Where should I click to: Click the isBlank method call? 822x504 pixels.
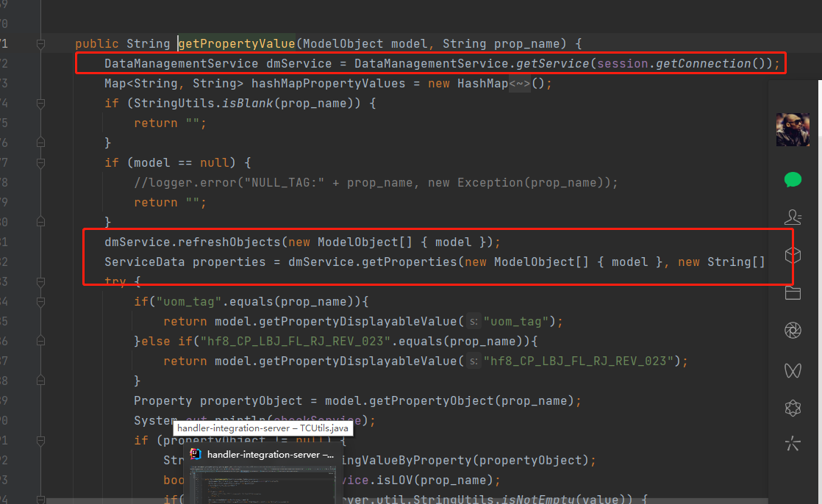click(x=248, y=104)
